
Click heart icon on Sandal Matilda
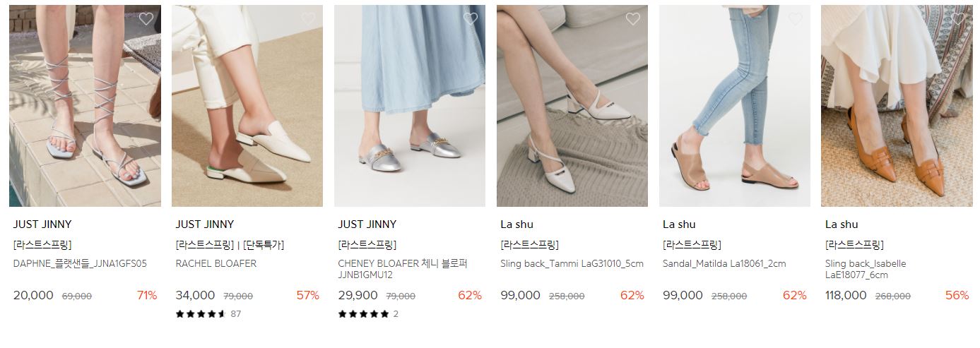click(796, 19)
